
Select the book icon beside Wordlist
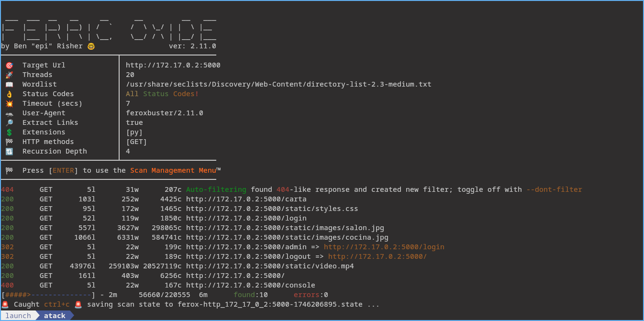9,85
